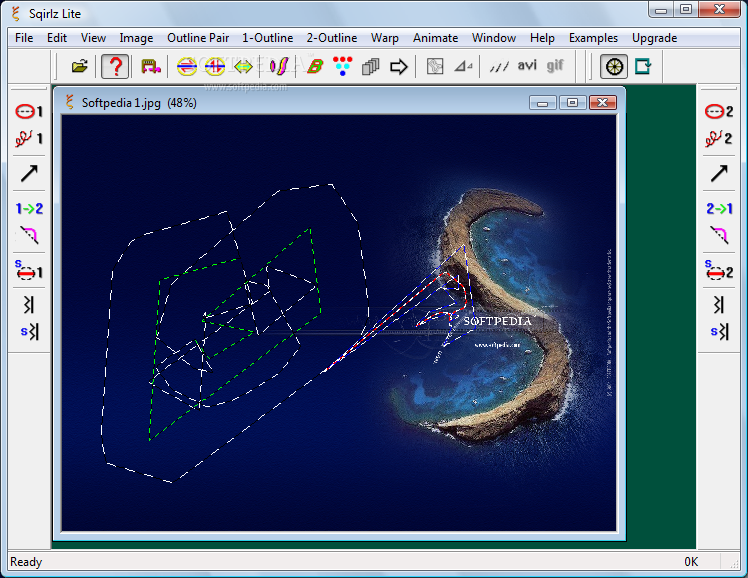The image size is (748, 578).
Task: Click the vertical-split oval outline pair icon
Action: point(215,66)
